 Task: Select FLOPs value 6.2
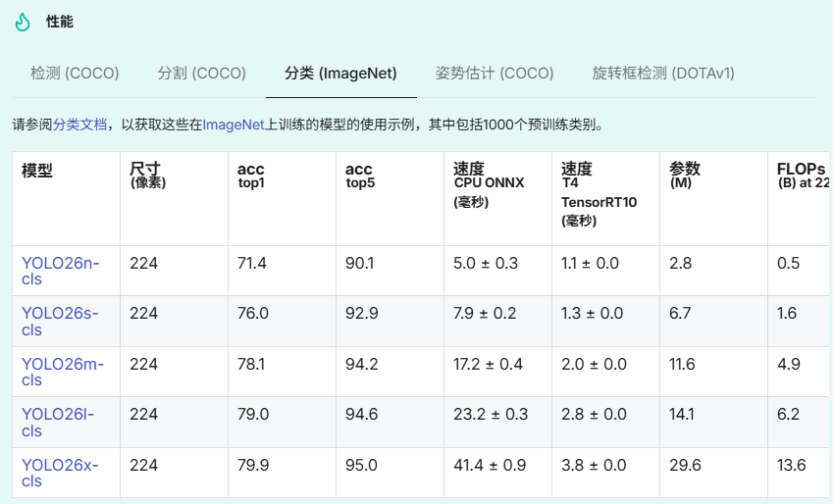[x=788, y=414]
